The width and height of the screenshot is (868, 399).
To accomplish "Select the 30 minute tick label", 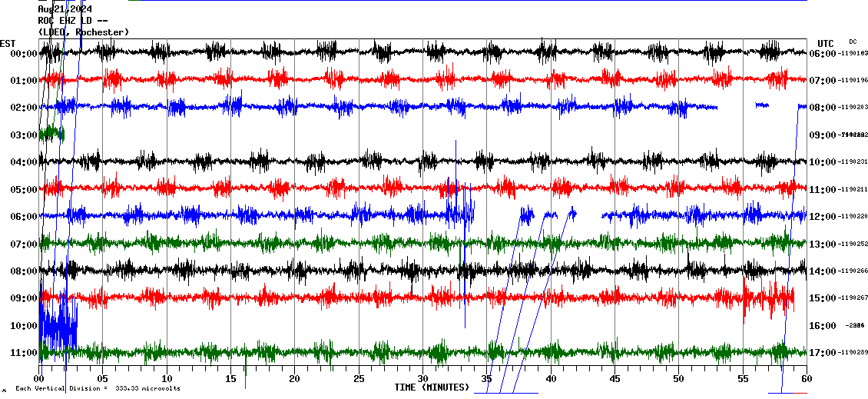I will 422,378.
